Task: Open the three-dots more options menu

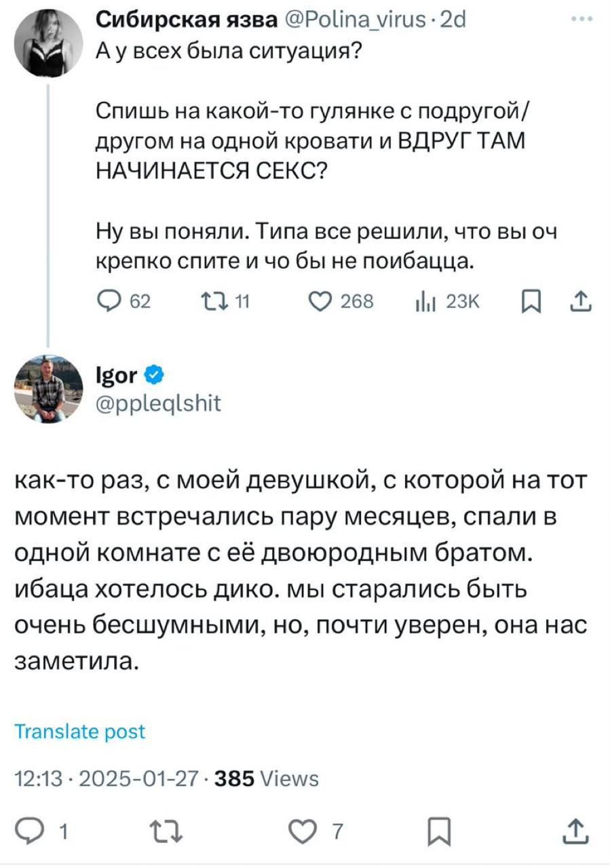Action: (582, 20)
